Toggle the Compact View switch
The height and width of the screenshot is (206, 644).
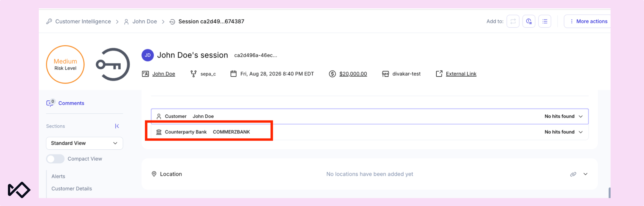coord(55,159)
